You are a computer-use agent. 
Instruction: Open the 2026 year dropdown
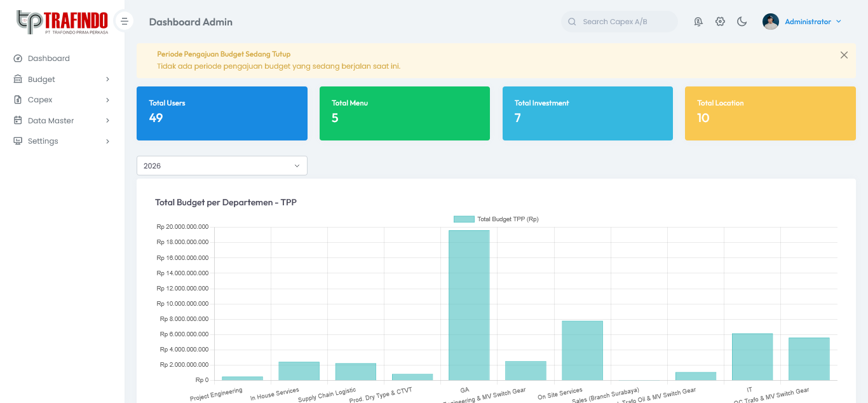(222, 166)
